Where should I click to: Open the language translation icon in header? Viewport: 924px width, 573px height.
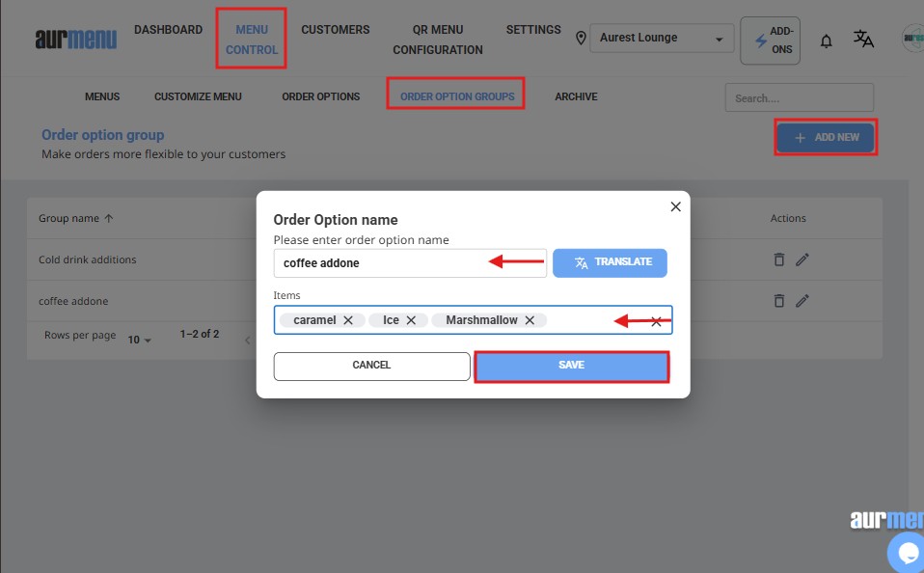coord(863,39)
